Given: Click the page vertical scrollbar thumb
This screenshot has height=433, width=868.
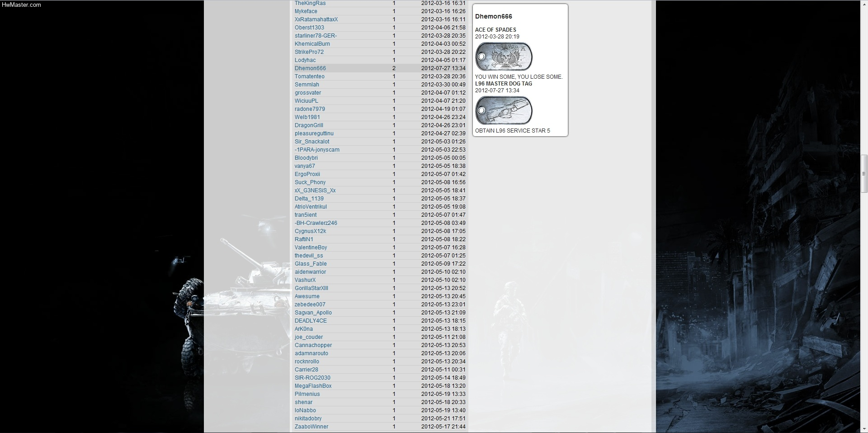Looking at the screenshot, I should click(x=864, y=174).
